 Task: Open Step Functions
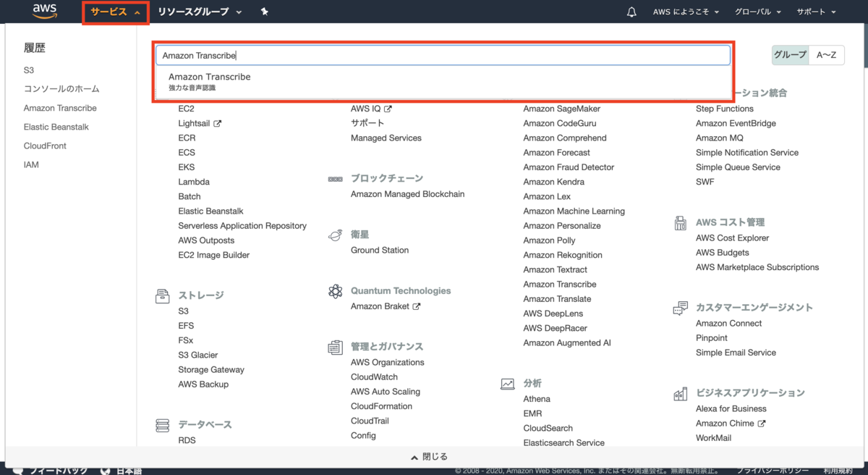tap(725, 109)
